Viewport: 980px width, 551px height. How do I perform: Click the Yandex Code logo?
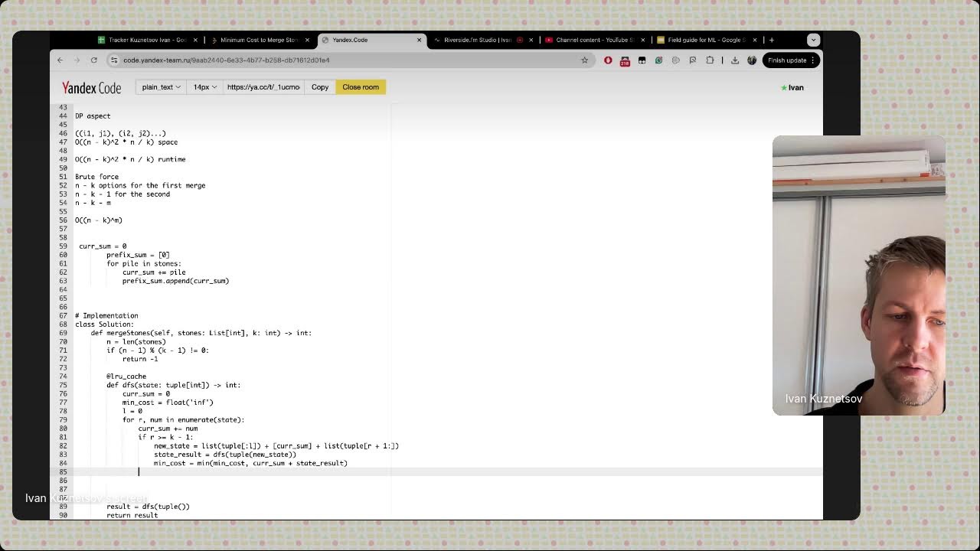coord(91,87)
